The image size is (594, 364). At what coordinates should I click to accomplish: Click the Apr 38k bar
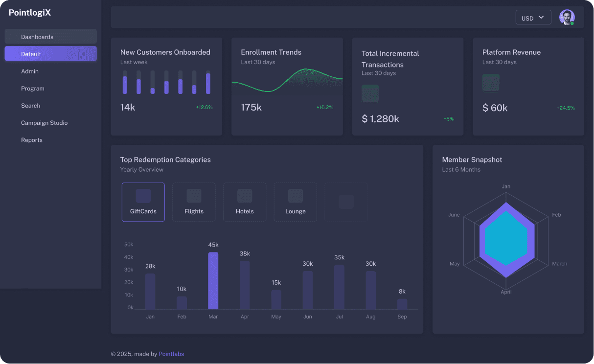tap(245, 285)
